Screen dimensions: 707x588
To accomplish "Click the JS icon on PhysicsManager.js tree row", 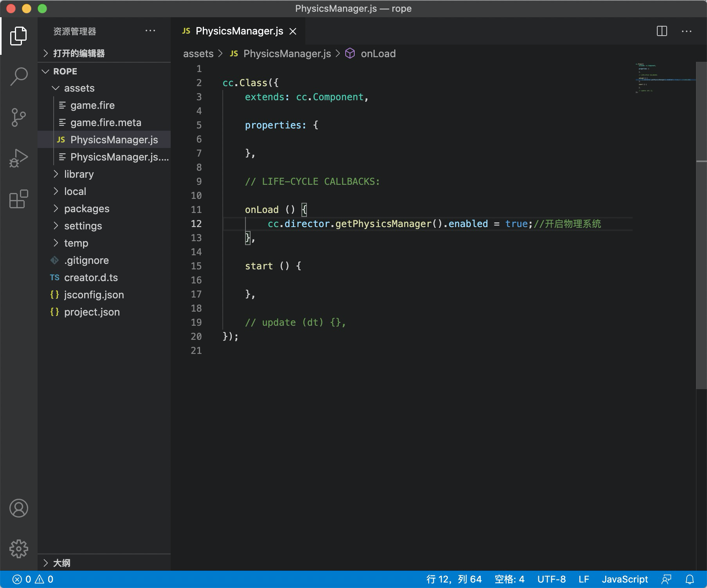I will [61, 140].
